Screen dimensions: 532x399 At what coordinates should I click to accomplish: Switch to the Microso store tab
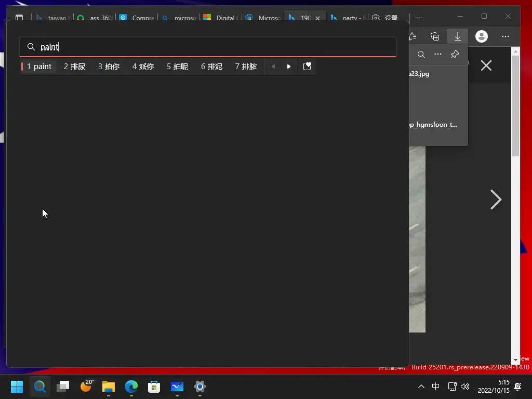[x=263, y=18]
